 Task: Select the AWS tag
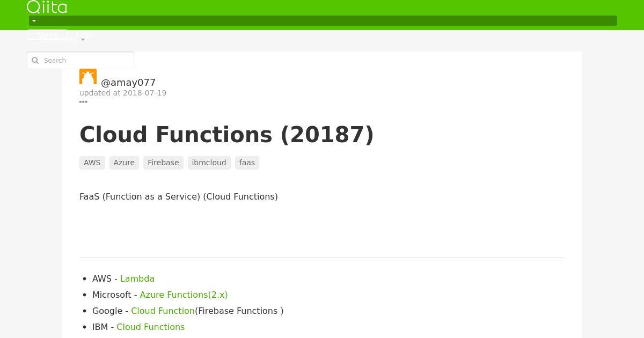[x=92, y=163]
